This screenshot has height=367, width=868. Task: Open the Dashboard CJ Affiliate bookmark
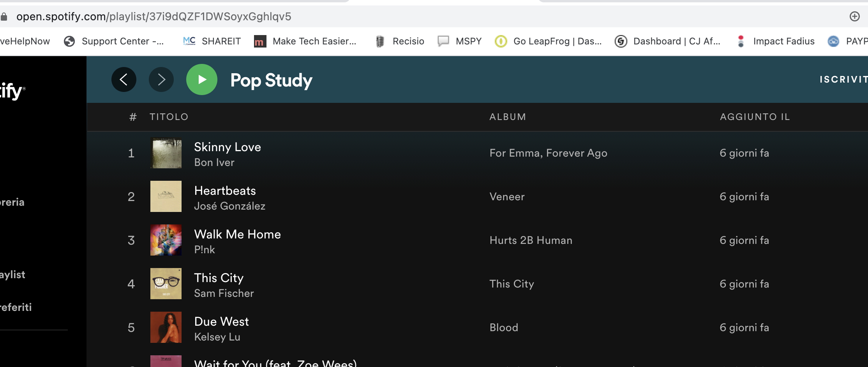[667, 41]
